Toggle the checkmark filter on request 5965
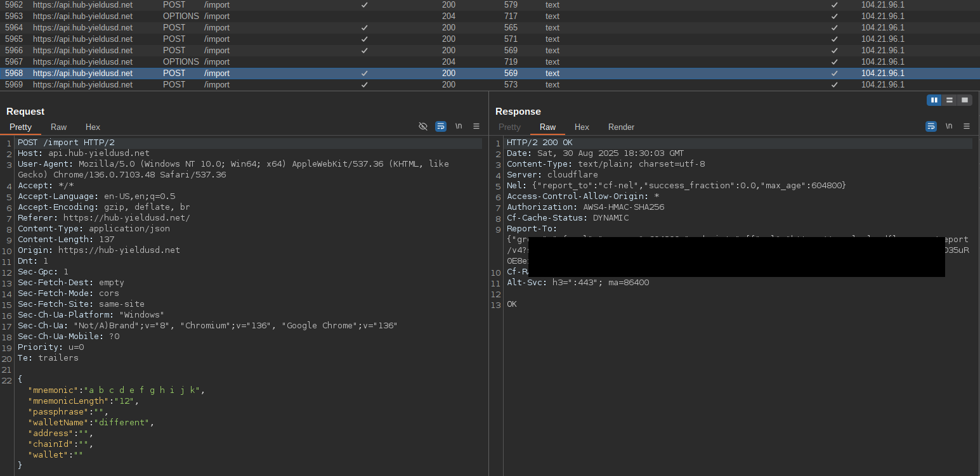Viewport: 980px width, 476px height. point(364,39)
